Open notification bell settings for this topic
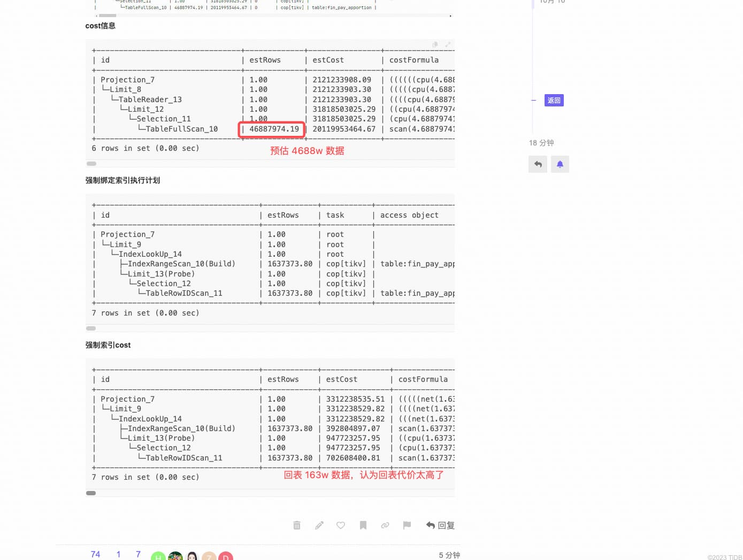Screen dimensions: 743x560 pos(560,164)
